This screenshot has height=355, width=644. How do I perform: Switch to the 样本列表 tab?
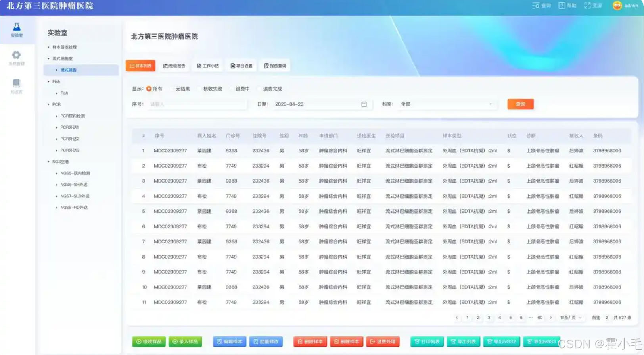pyautogui.click(x=140, y=66)
